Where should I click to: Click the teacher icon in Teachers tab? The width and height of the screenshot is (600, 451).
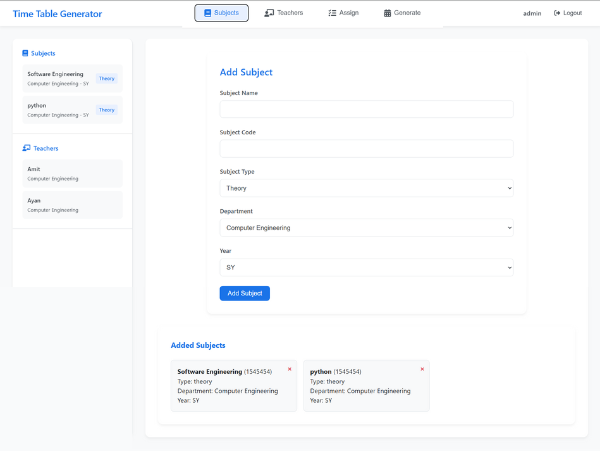[269, 13]
